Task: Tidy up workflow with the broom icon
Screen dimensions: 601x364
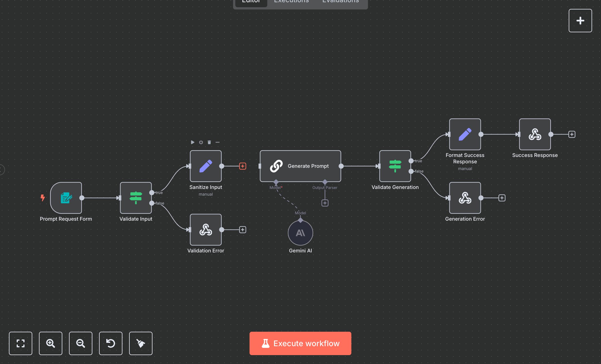Action: (x=141, y=343)
